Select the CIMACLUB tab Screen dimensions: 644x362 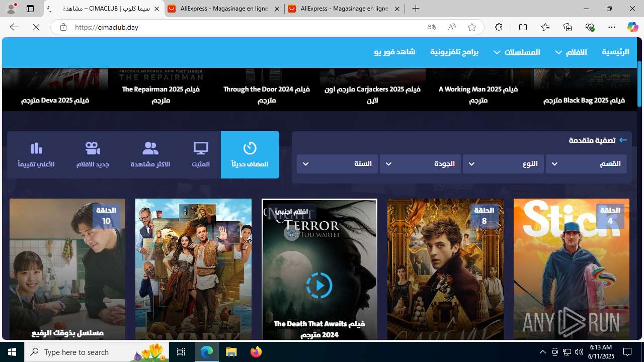(104, 9)
